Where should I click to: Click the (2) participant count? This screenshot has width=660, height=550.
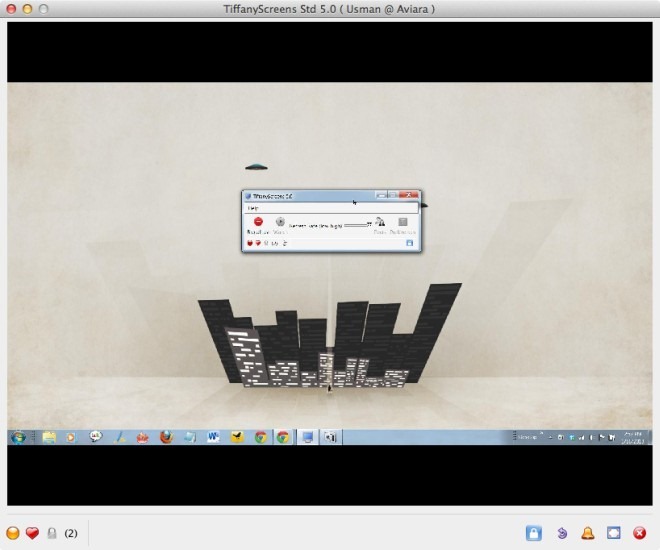pyautogui.click(x=71, y=533)
